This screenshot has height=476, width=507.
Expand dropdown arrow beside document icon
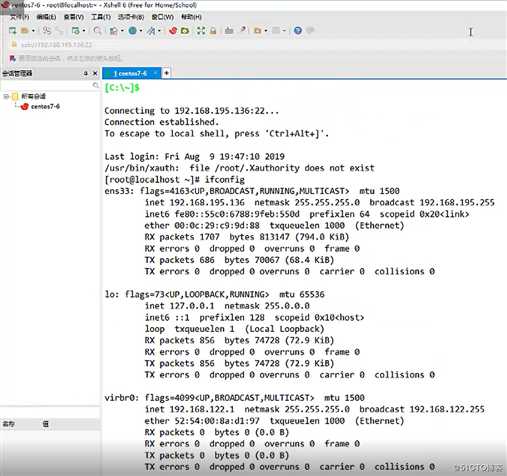pyautogui.click(x=122, y=31)
